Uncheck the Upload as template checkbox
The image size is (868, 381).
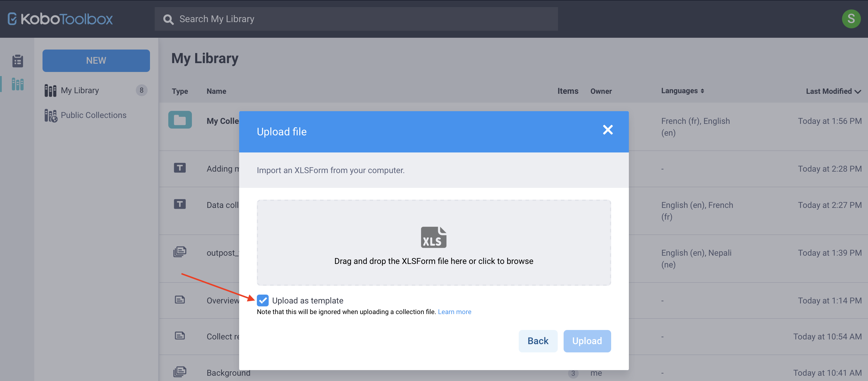[262, 300]
